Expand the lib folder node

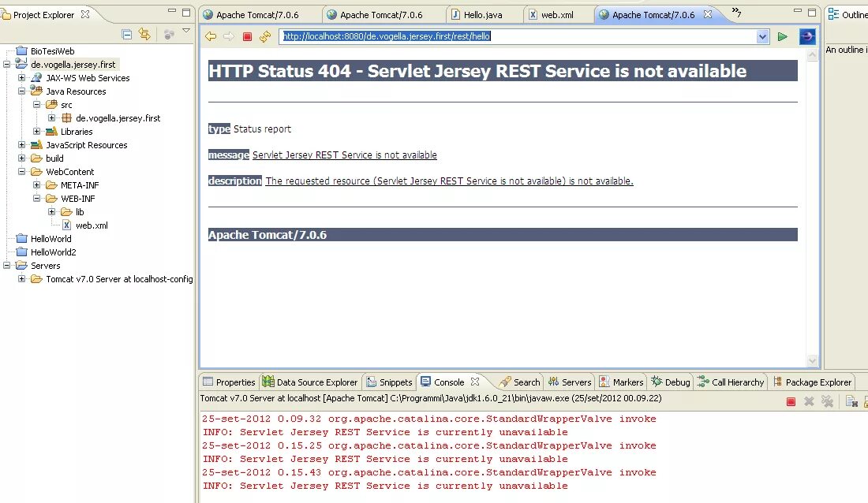[x=51, y=211]
